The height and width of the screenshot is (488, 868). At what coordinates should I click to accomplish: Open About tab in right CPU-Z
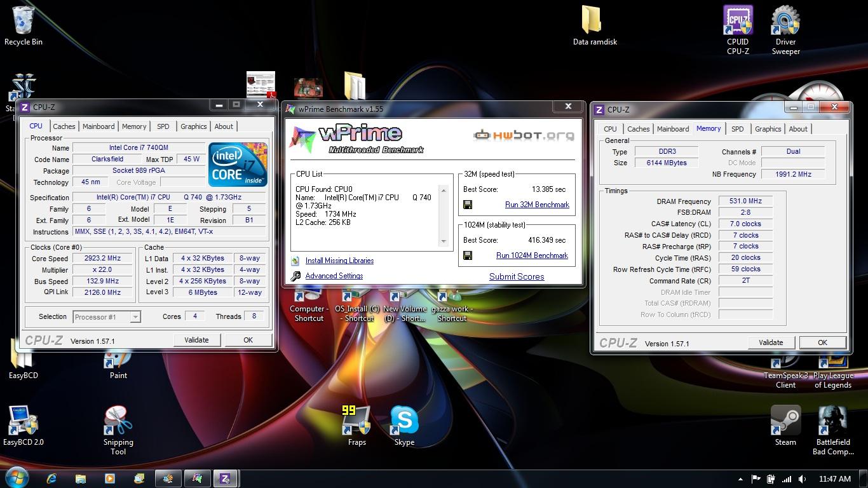coord(798,129)
